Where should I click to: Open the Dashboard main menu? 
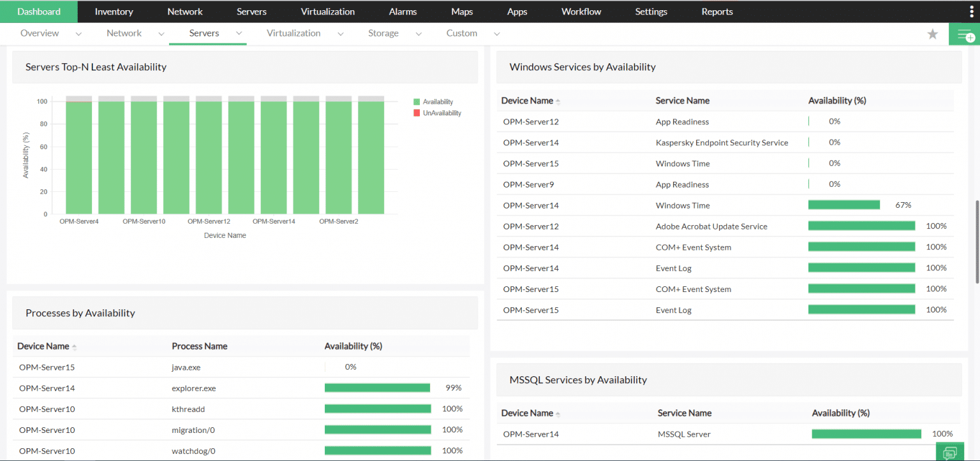coord(39,11)
